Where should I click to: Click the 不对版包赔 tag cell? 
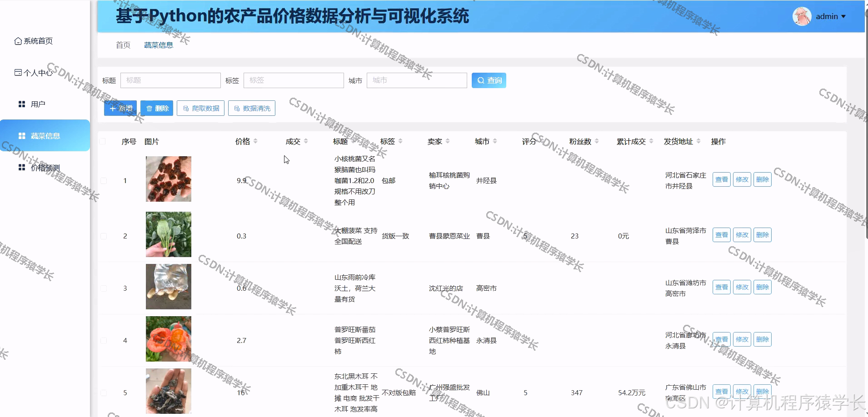pos(399,392)
